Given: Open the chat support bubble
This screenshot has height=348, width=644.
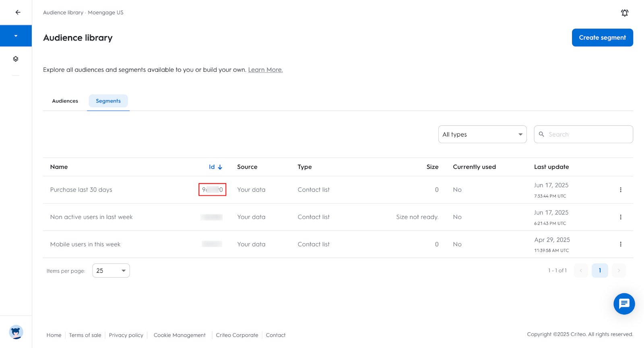Looking at the screenshot, I should (x=624, y=304).
